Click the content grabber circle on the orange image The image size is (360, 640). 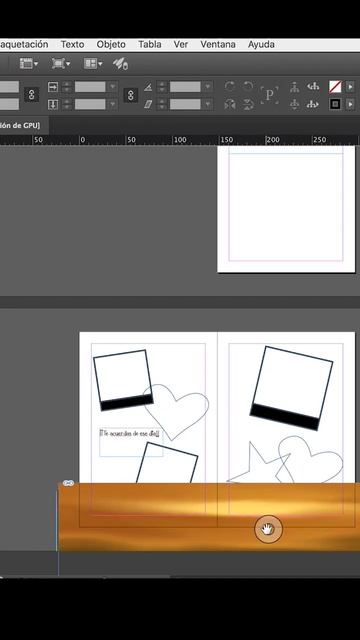click(x=268, y=529)
